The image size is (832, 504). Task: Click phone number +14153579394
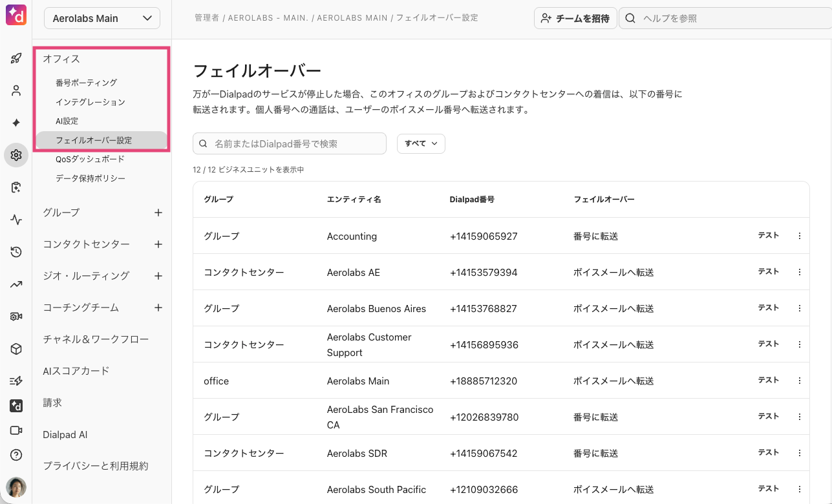pyautogui.click(x=484, y=272)
